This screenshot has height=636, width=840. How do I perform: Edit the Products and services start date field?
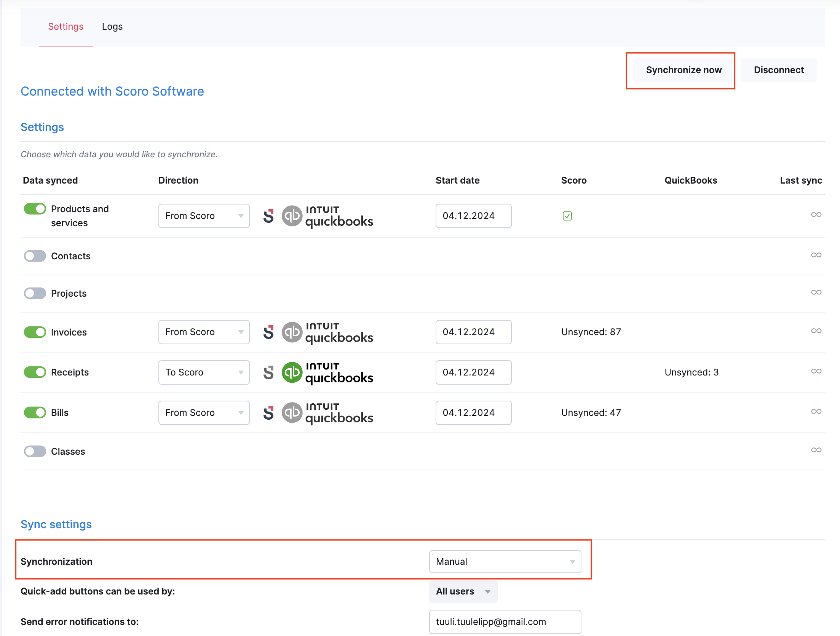click(473, 216)
